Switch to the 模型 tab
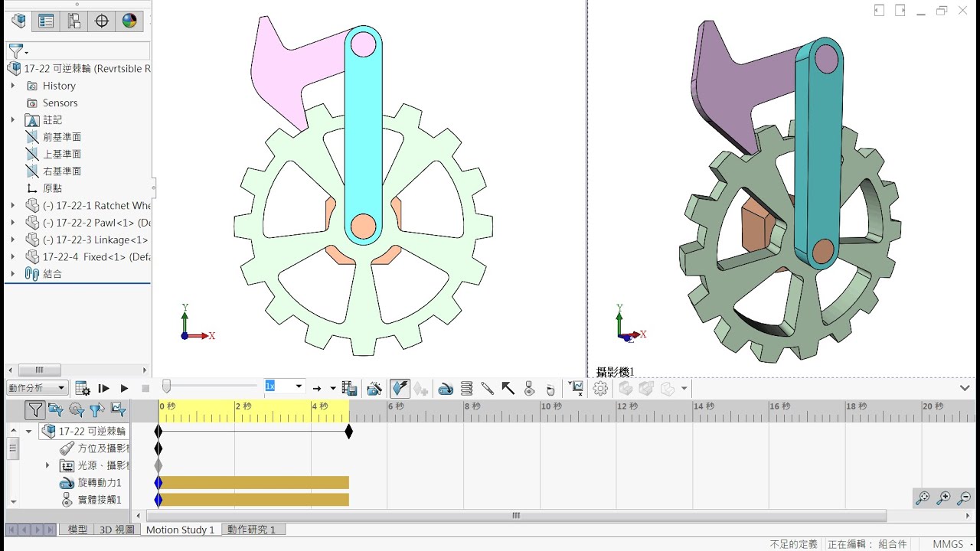The height and width of the screenshot is (551, 980). [77, 530]
